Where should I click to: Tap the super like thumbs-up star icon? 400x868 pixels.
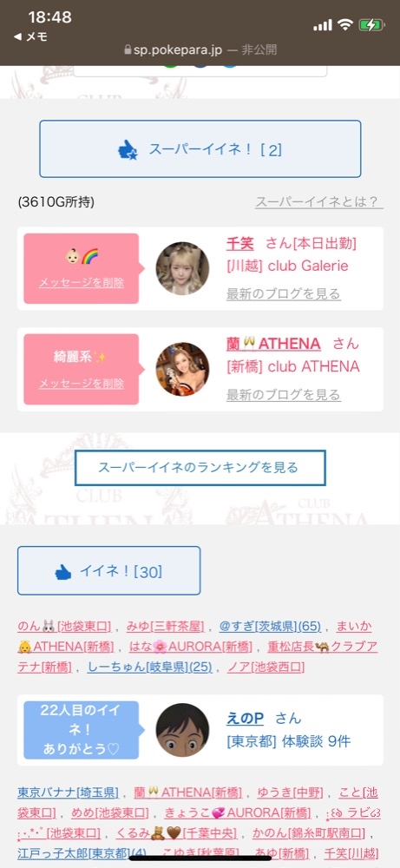click(128, 150)
